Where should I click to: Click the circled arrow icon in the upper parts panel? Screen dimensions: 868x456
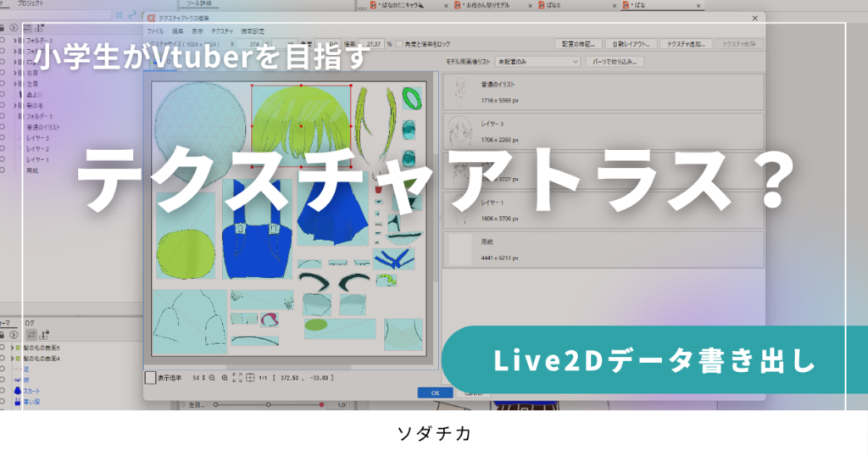click(x=14, y=28)
